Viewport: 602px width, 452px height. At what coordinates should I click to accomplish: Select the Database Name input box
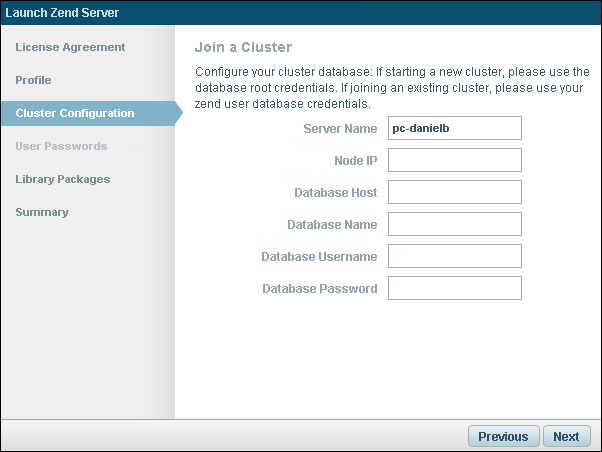coord(455,224)
